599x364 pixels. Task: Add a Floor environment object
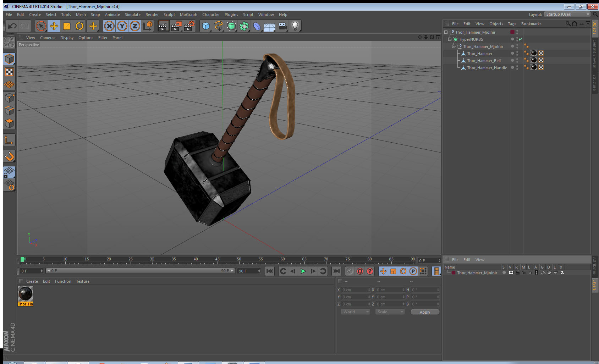(270, 26)
